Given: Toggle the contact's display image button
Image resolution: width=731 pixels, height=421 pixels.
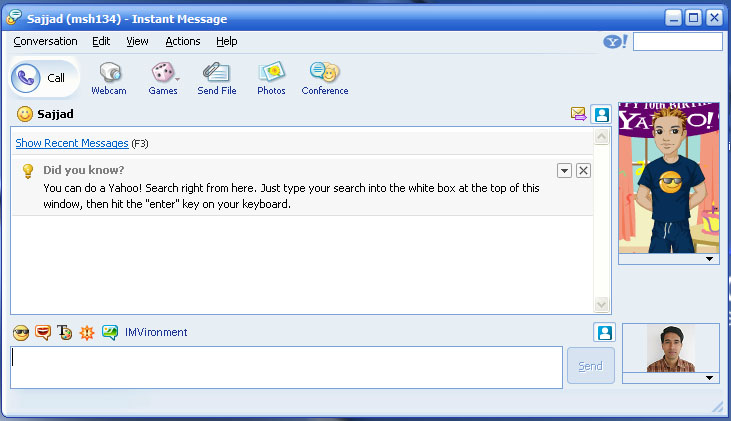Looking at the screenshot, I should pos(601,114).
